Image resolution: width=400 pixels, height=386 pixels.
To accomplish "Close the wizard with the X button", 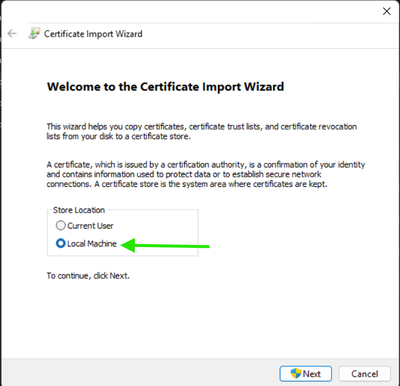I will 387,11.
